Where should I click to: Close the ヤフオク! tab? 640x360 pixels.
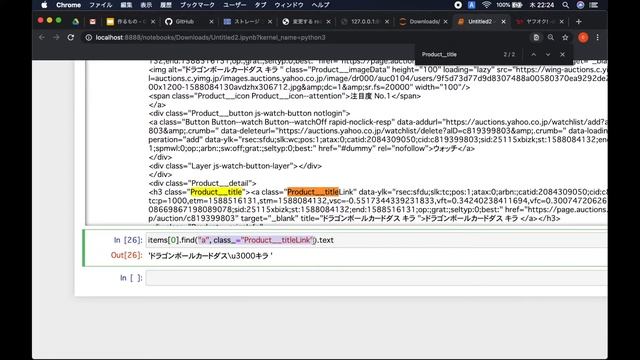pos(562,22)
